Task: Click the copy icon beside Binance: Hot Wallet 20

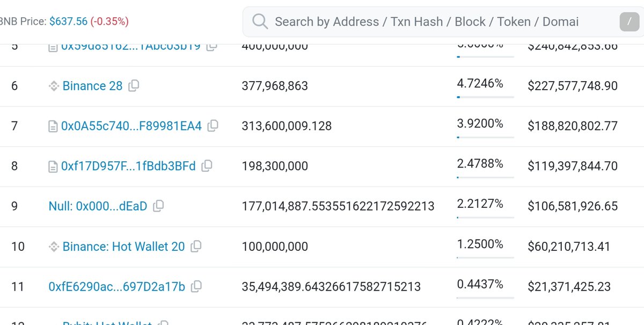Action: (195, 246)
